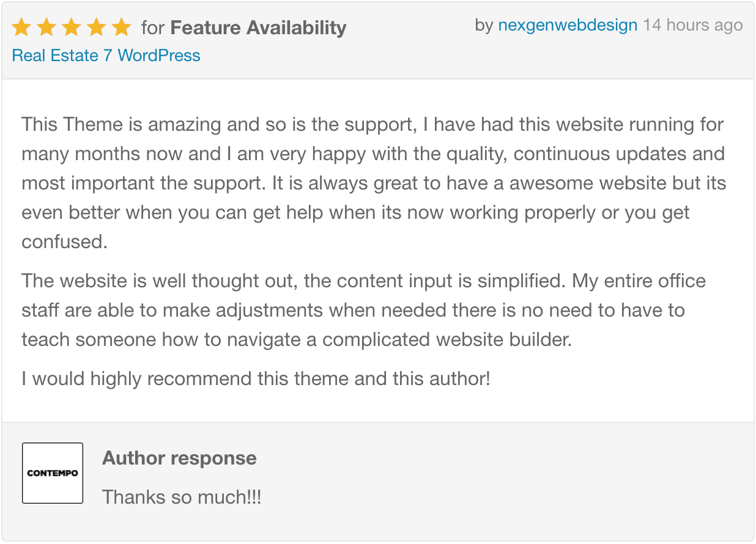Image resolution: width=756 pixels, height=544 pixels.
Task: Click the third gold rating star
Action: [x=72, y=28]
